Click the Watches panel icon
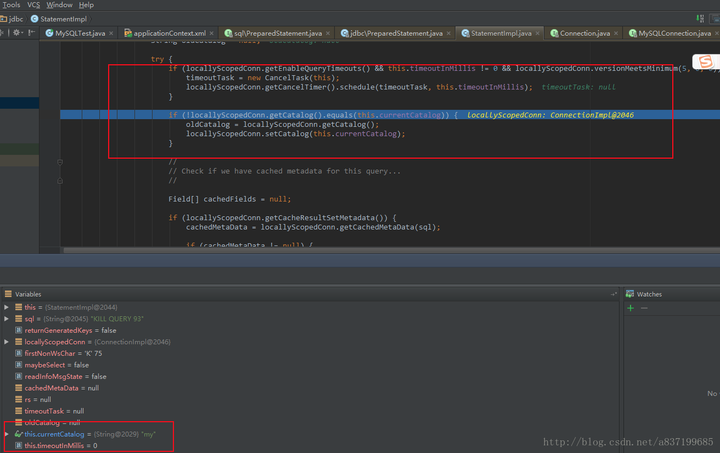The image size is (720, 453). coord(630,294)
